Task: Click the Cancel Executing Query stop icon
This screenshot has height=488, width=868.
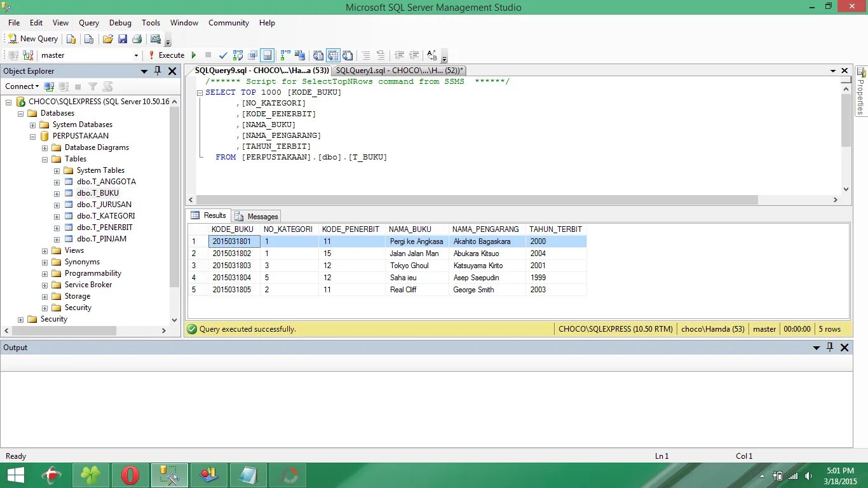Action: click(208, 55)
